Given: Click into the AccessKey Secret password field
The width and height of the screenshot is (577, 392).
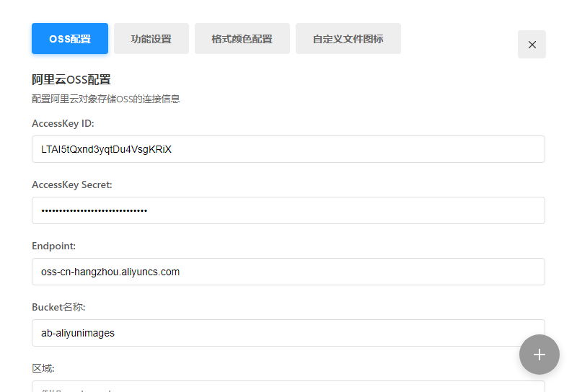Looking at the screenshot, I should tap(288, 210).
